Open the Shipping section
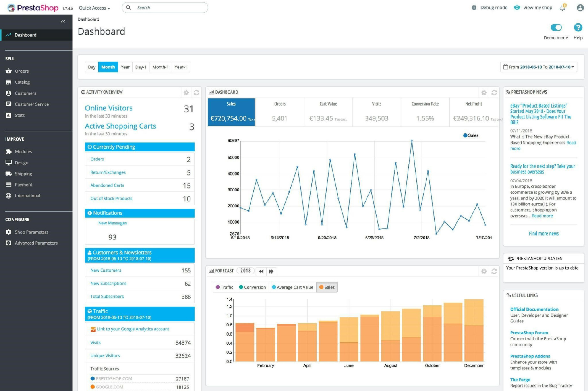588x392 pixels. click(x=23, y=174)
